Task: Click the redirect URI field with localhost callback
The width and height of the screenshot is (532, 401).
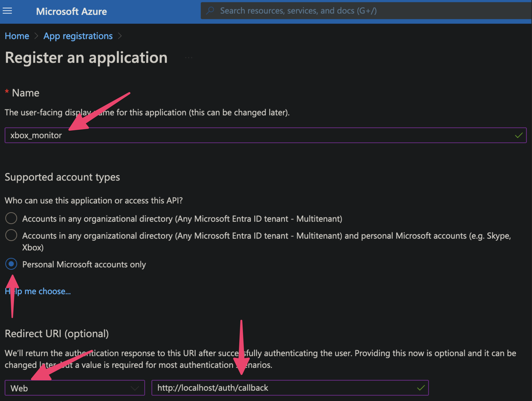Action: point(290,388)
